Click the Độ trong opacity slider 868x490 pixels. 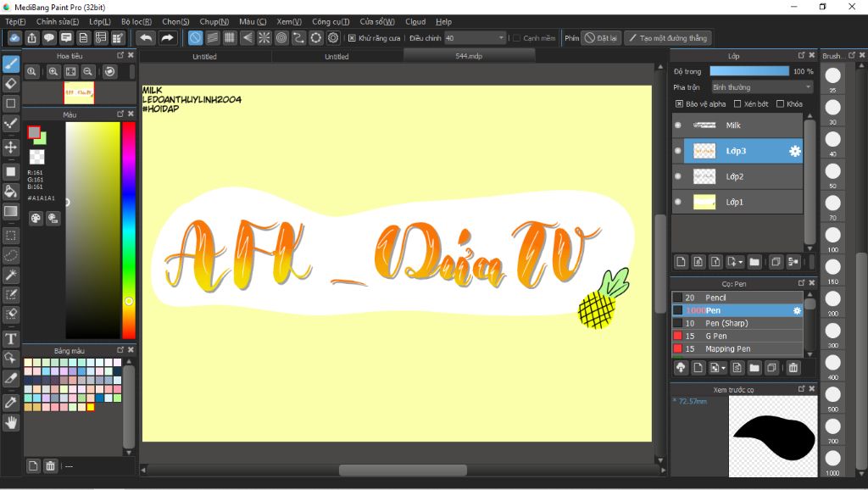[749, 71]
